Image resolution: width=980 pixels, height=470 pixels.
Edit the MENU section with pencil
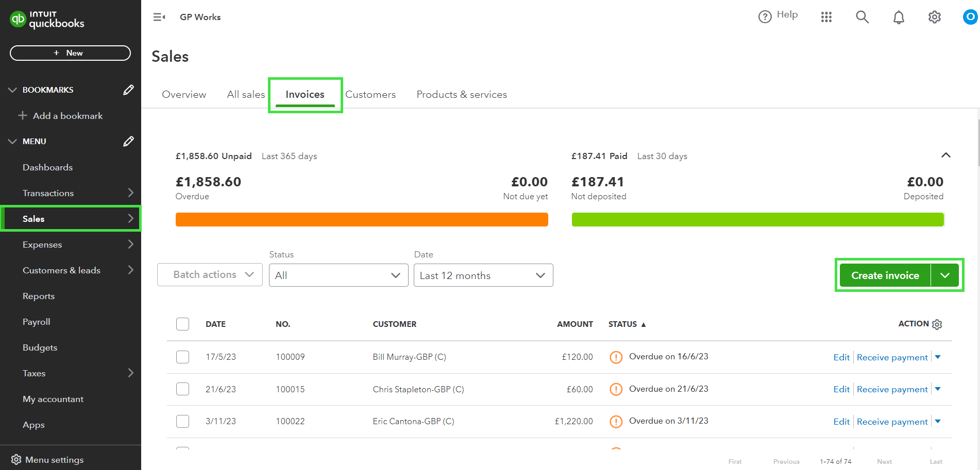[x=128, y=142]
